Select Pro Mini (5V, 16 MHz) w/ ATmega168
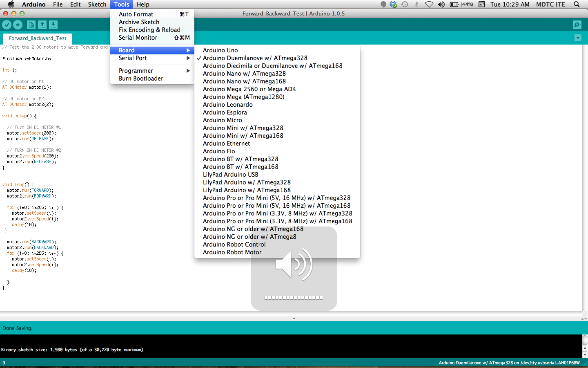 (x=277, y=206)
